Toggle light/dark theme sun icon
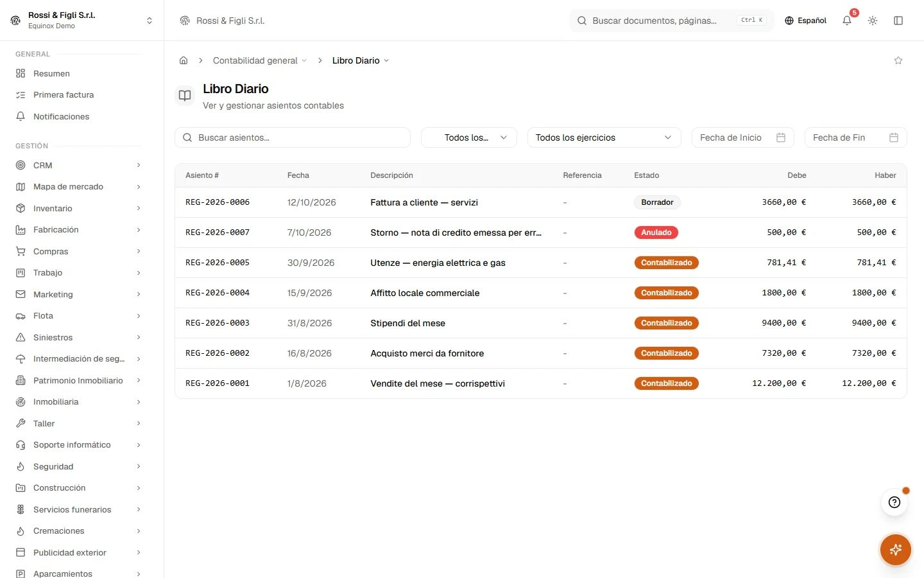Image resolution: width=924 pixels, height=578 pixels. (873, 21)
